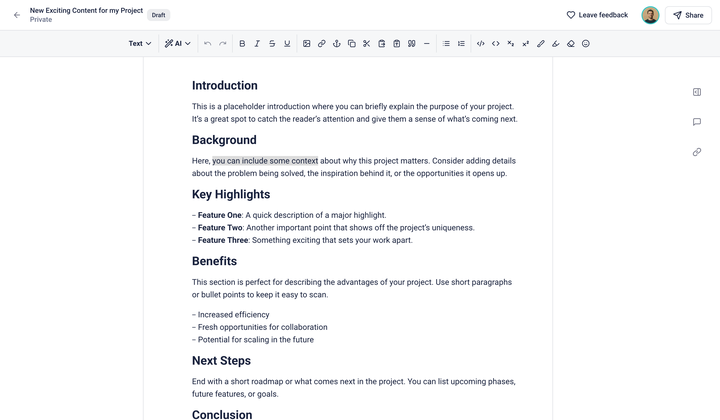Insert a hyperlink from toolbar
720x420 pixels.
point(321,44)
